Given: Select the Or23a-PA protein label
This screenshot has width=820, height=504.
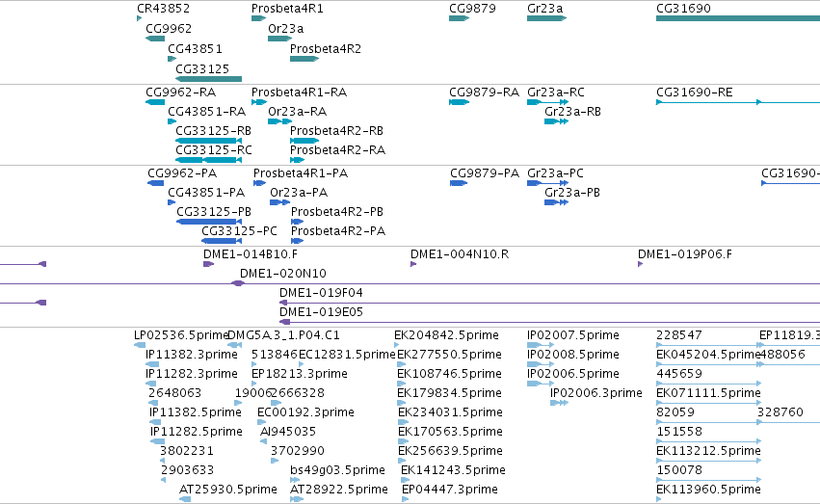Looking at the screenshot, I should 299,193.
